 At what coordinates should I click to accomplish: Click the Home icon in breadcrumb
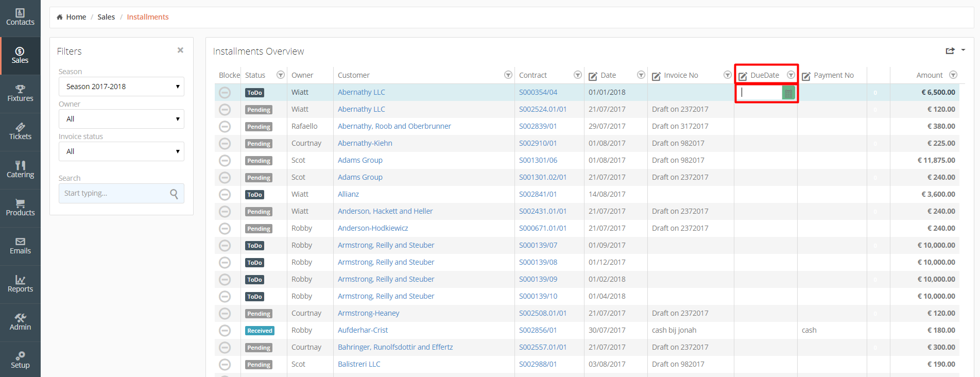pyautogui.click(x=60, y=17)
